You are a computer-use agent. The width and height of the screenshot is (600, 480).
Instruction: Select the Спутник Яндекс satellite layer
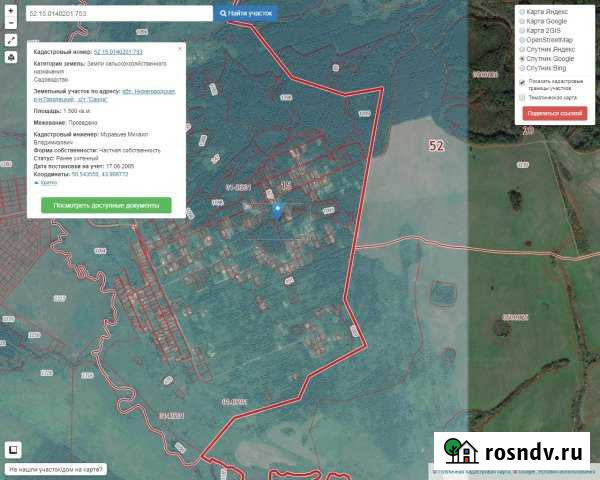pyautogui.click(x=521, y=49)
